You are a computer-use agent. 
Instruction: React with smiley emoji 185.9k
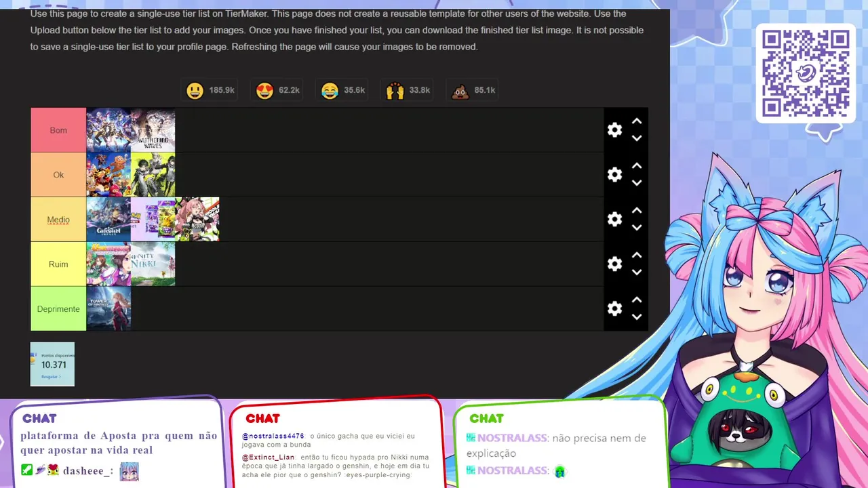[210, 90]
